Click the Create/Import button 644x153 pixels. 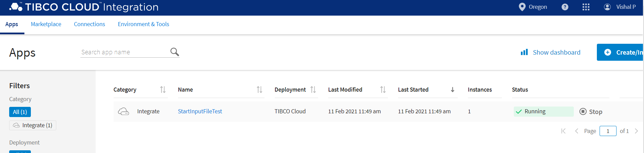(620, 52)
